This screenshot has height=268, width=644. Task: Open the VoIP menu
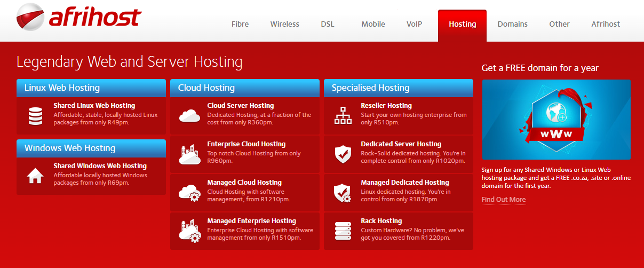click(x=414, y=24)
